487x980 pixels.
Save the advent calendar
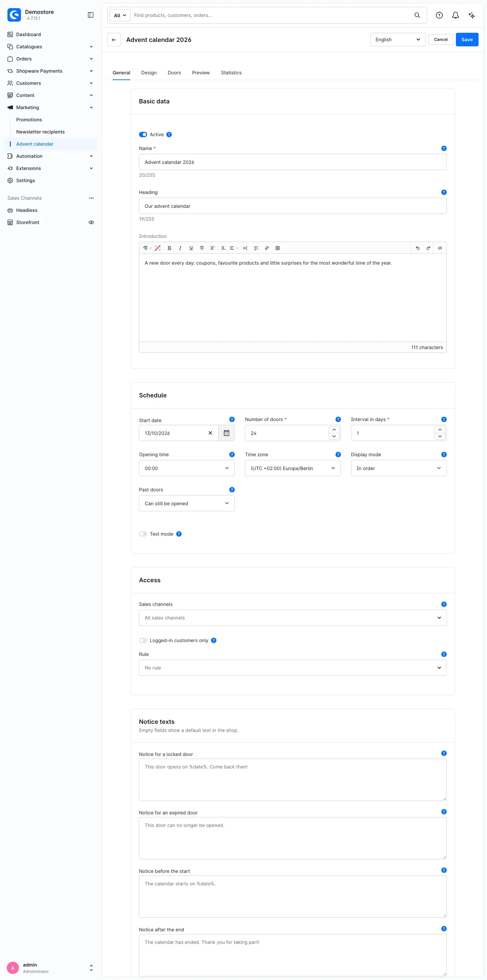[x=467, y=40]
